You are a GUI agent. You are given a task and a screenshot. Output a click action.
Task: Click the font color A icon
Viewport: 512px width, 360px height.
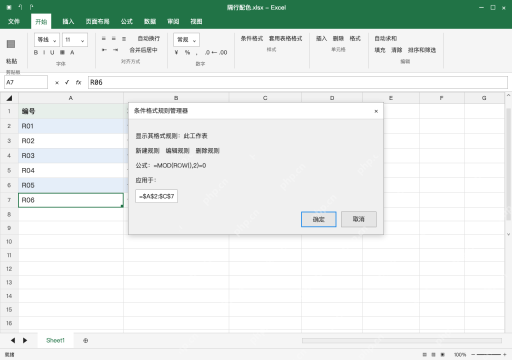click(x=72, y=52)
